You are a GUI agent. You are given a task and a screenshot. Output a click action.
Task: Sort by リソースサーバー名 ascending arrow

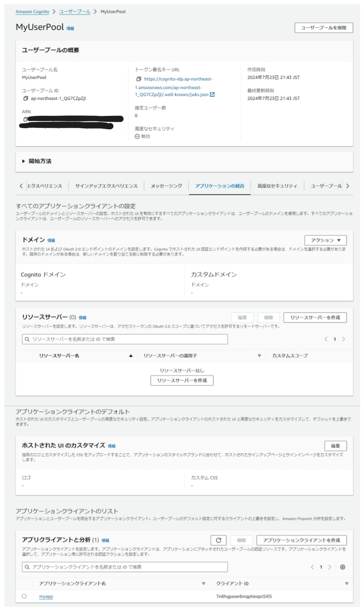tap(131, 355)
